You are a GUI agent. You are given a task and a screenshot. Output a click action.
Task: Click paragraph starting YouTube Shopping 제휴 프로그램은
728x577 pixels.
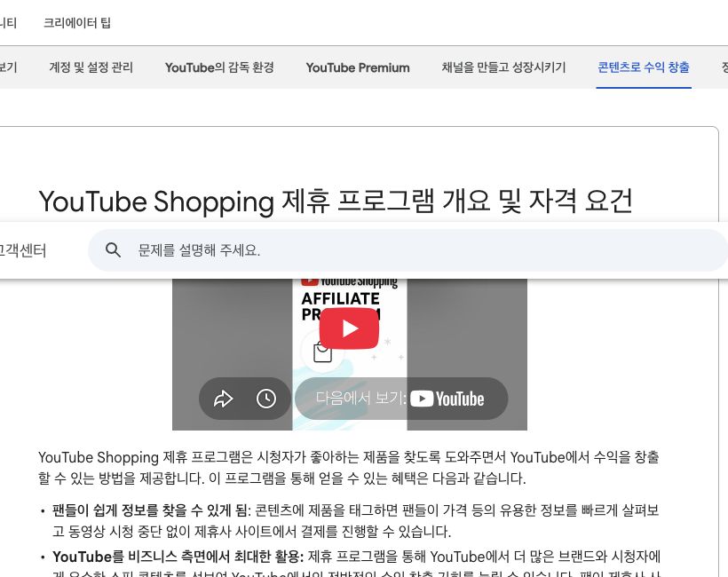pos(349,468)
